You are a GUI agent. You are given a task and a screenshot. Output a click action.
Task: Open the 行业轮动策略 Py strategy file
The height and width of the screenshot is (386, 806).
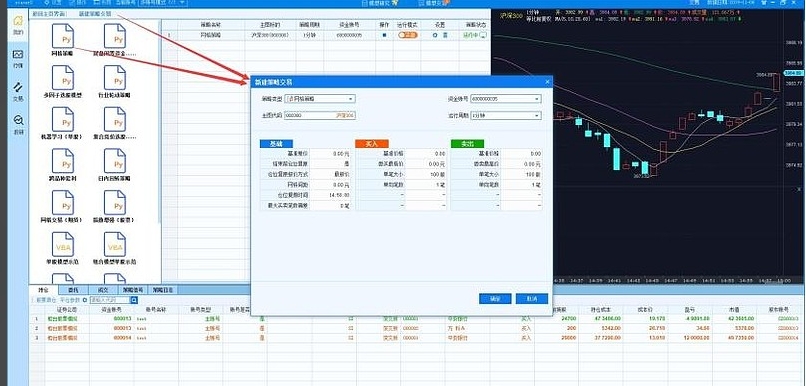point(115,82)
